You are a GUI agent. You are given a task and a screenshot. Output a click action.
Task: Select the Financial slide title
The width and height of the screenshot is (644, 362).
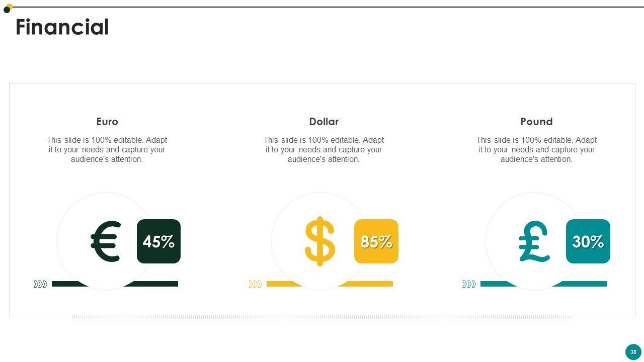click(62, 27)
